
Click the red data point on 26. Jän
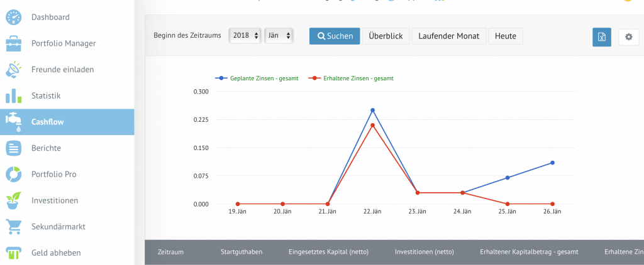tap(552, 204)
